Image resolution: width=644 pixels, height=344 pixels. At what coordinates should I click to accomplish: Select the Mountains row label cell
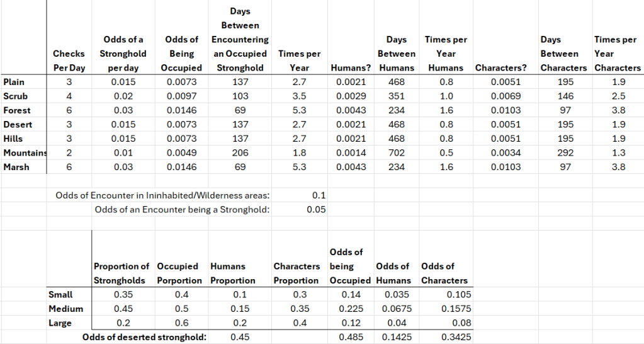tap(23, 153)
